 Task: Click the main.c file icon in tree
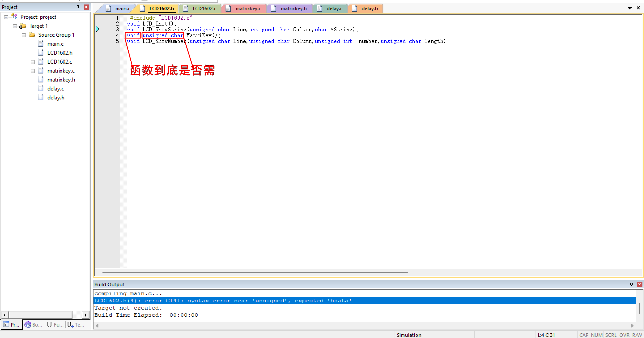click(x=41, y=43)
